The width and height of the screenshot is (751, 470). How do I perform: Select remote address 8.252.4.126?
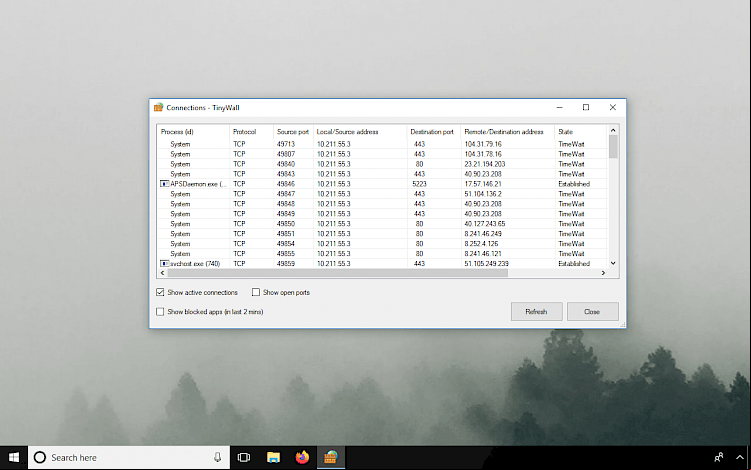481,244
